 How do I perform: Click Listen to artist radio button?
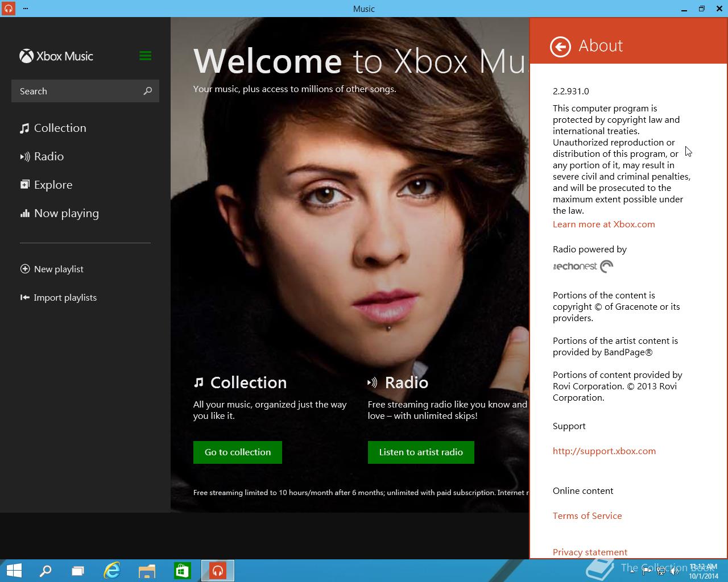tap(421, 452)
